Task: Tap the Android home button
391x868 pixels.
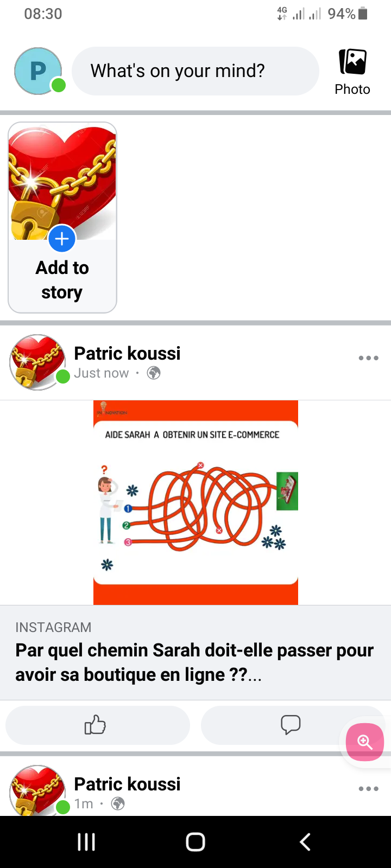Action: [x=195, y=842]
